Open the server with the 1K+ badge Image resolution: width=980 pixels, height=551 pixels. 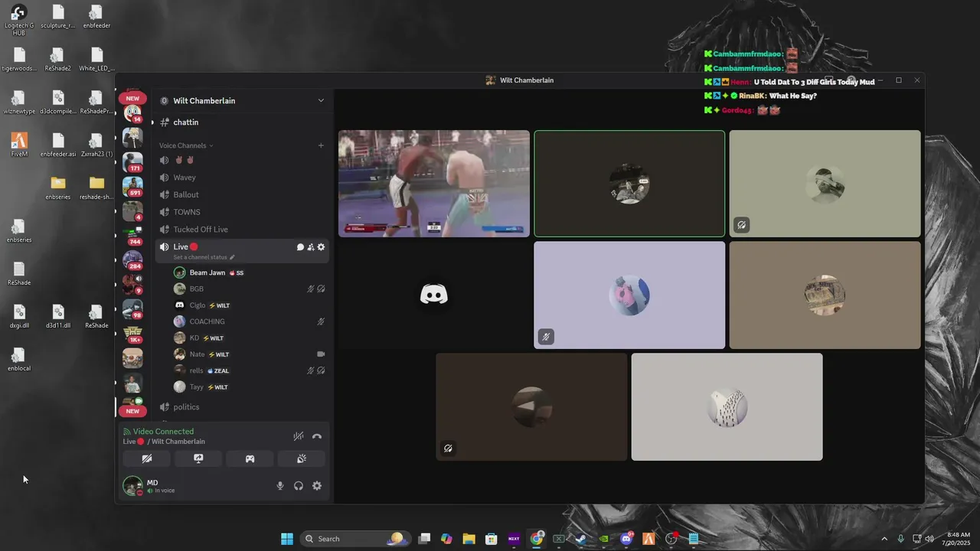pos(132,334)
